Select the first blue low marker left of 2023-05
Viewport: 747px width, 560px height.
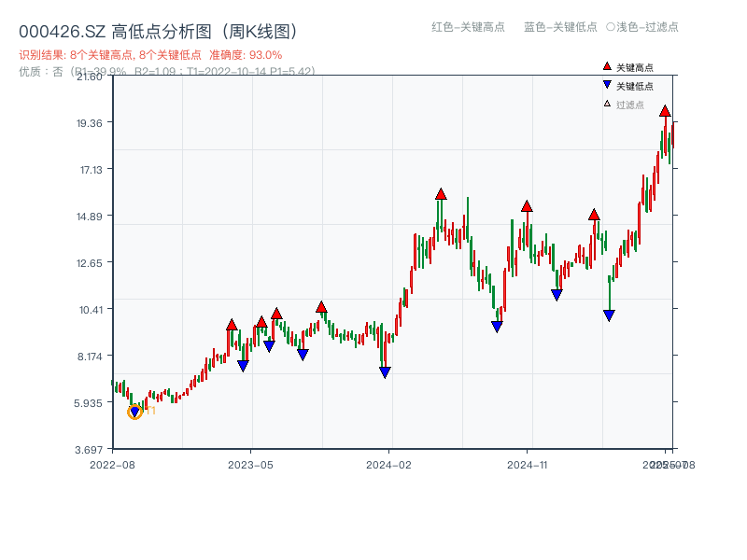(243, 366)
